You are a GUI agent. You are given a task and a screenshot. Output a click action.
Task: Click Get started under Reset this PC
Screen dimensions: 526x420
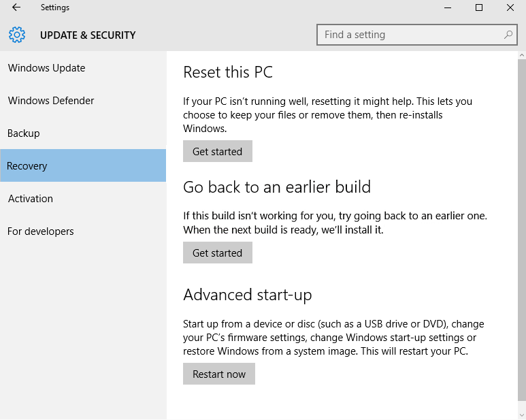(x=217, y=151)
